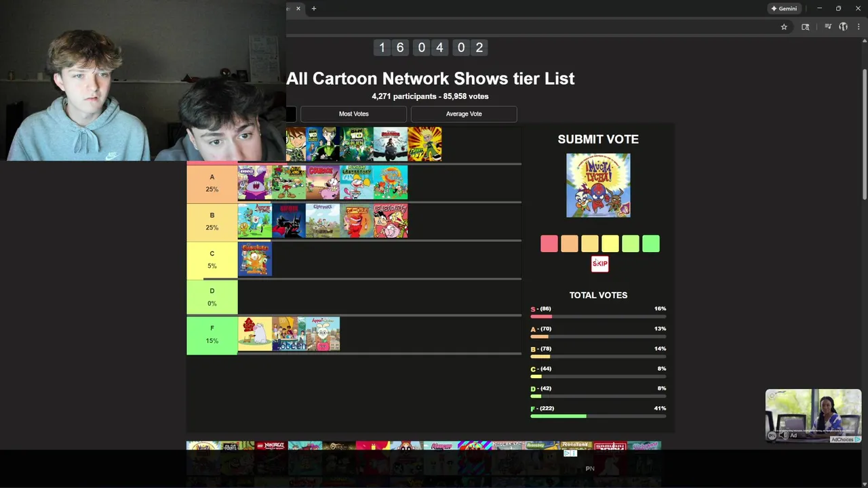Click the video ad thumbnail

[813, 416]
